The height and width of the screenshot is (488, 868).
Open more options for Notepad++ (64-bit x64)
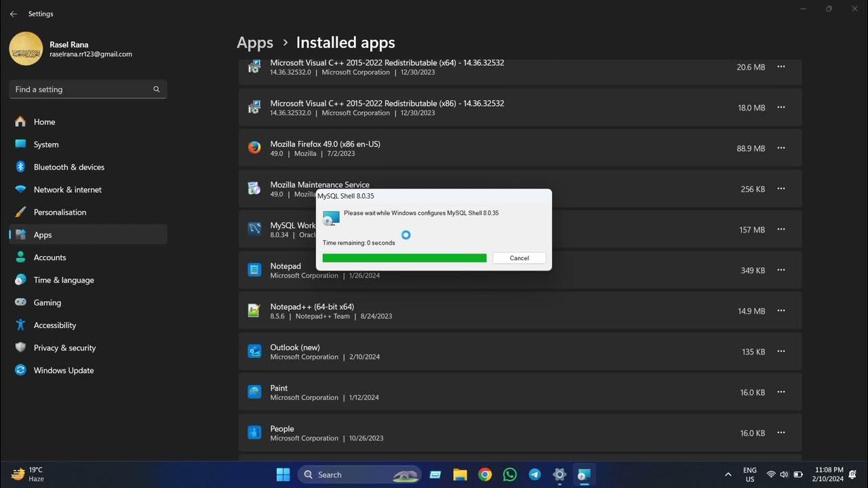[781, 311]
